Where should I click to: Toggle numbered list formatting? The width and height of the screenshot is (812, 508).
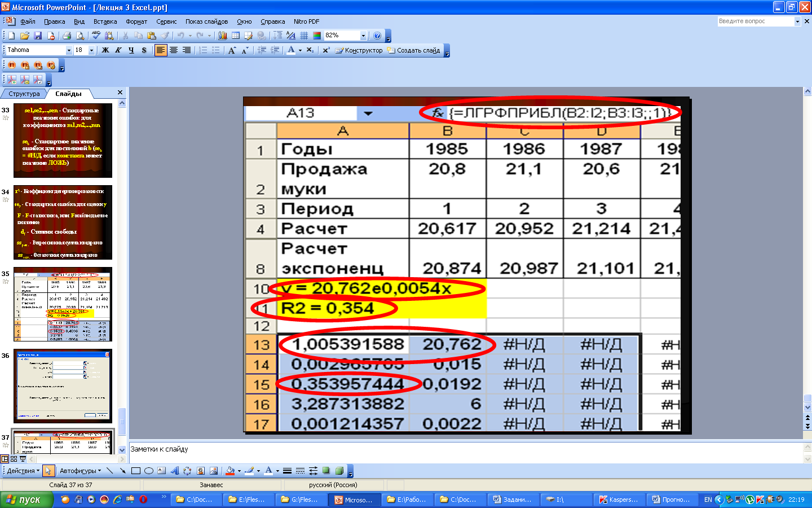pos(203,50)
